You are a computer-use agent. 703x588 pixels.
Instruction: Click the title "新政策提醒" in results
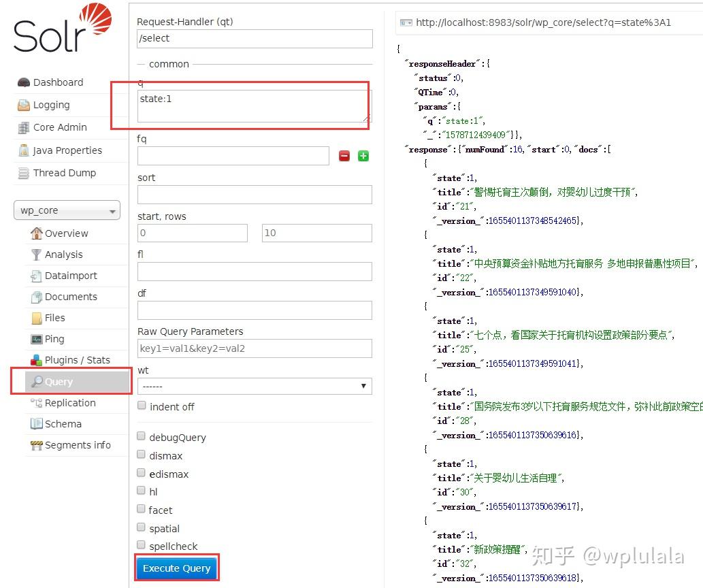497,549
